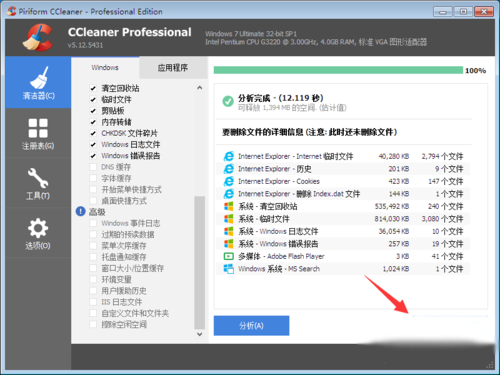This screenshot has width=500, height=375.
Task: Uncheck 清空回收站 checkbox
Action: click(x=93, y=88)
